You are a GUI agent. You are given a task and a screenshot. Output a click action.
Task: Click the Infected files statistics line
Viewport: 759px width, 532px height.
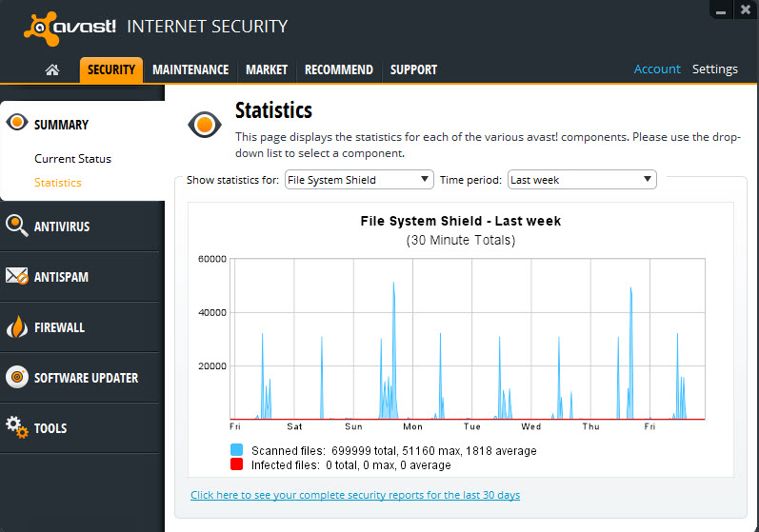(x=351, y=465)
